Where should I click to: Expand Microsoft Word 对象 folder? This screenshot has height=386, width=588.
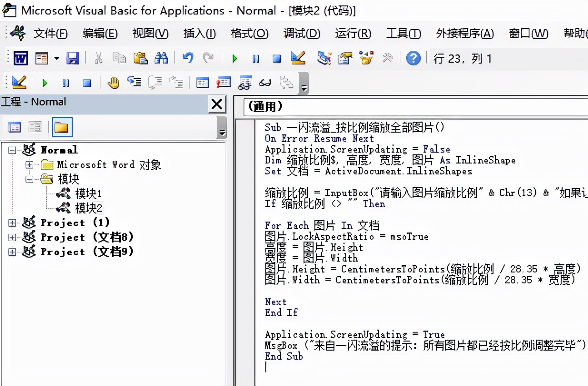pyautogui.click(x=30, y=165)
